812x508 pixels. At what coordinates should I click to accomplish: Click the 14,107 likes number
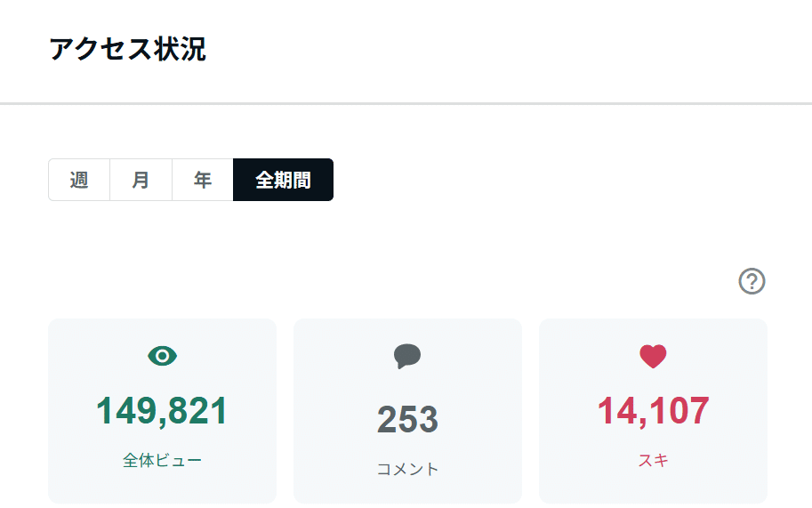pyautogui.click(x=653, y=410)
